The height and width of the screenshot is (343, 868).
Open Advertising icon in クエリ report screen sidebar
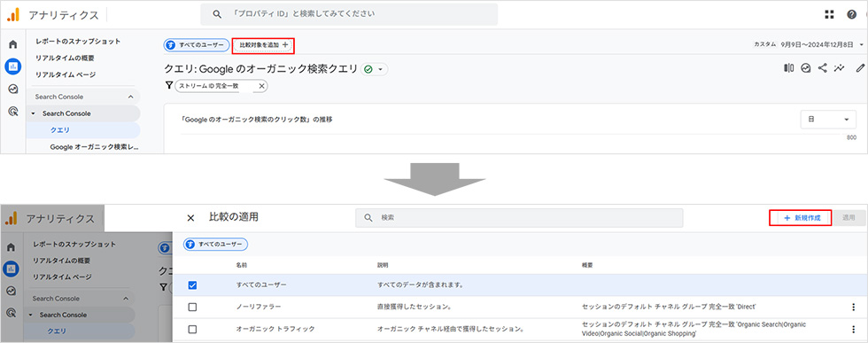(12, 112)
